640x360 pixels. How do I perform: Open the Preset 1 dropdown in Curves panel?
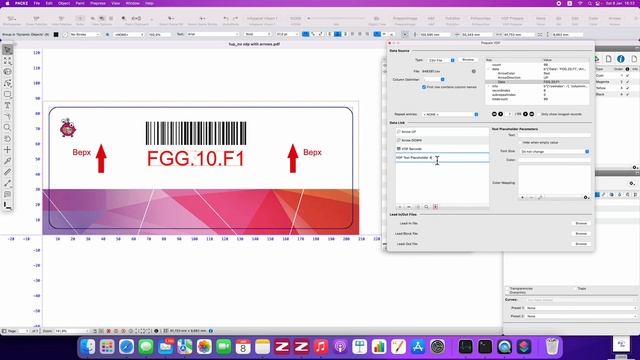(x=581, y=308)
